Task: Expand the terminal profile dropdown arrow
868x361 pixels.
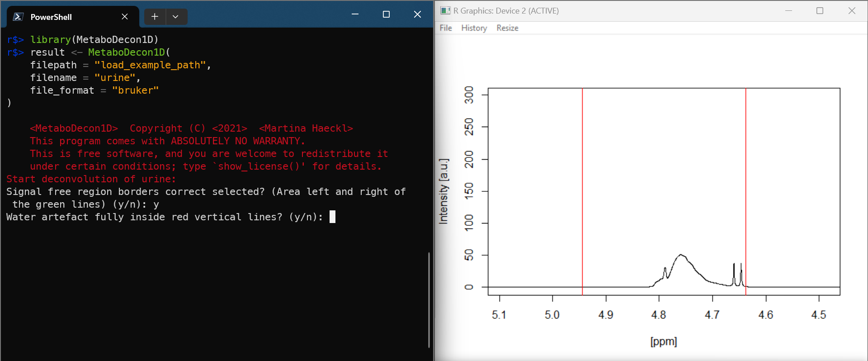Action: point(175,17)
